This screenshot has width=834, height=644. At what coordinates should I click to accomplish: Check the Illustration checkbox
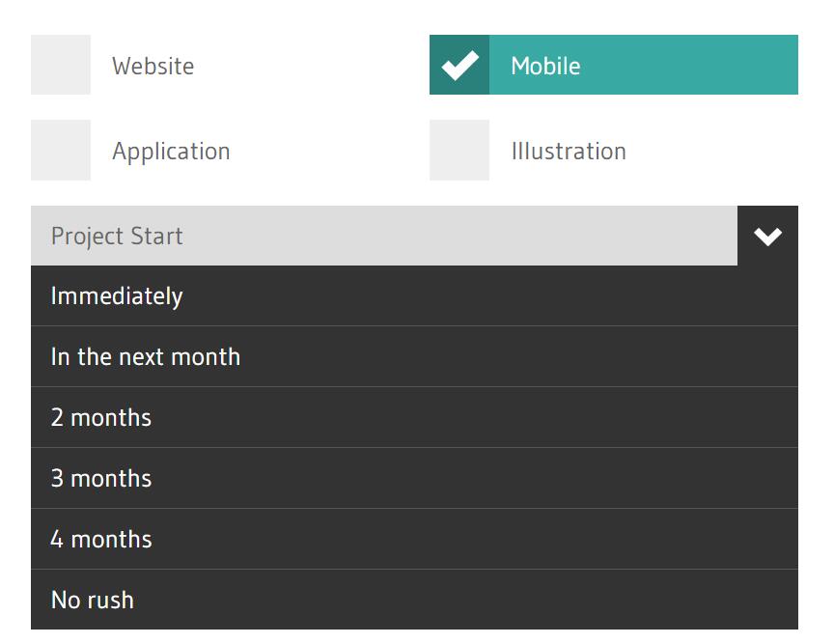(459, 150)
